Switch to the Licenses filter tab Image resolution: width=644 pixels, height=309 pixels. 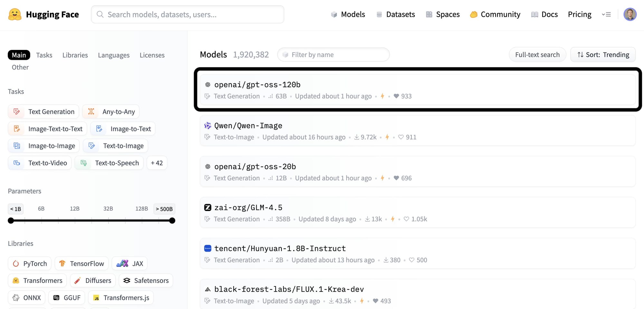tap(152, 55)
